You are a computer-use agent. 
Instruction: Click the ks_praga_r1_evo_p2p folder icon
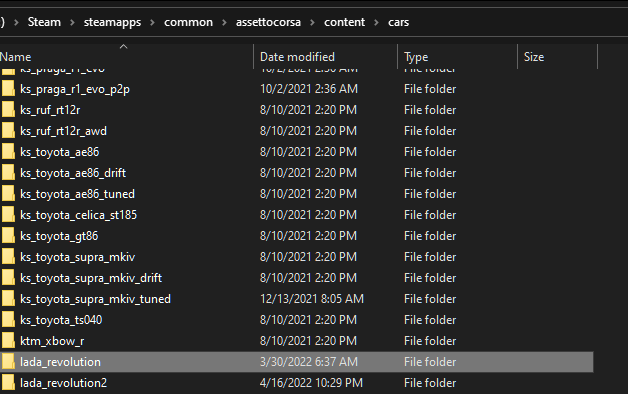pyautogui.click(x=8, y=88)
